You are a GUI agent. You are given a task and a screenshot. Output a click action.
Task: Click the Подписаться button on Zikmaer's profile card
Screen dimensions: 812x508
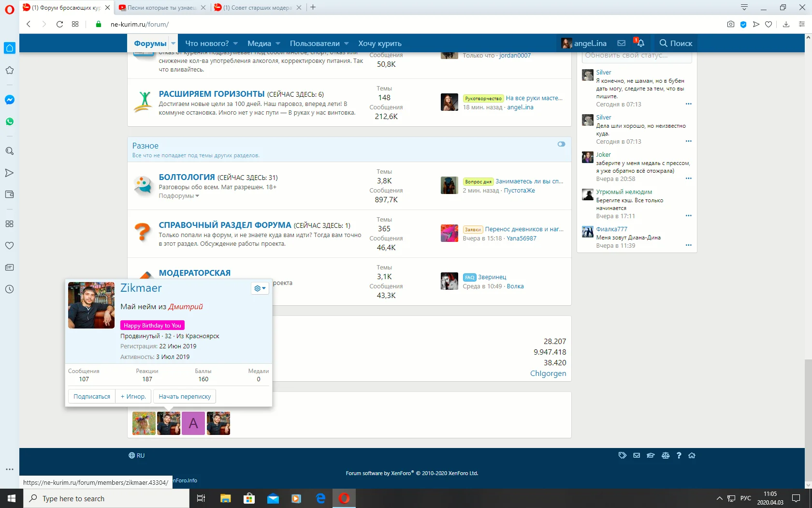coord(92,396)
